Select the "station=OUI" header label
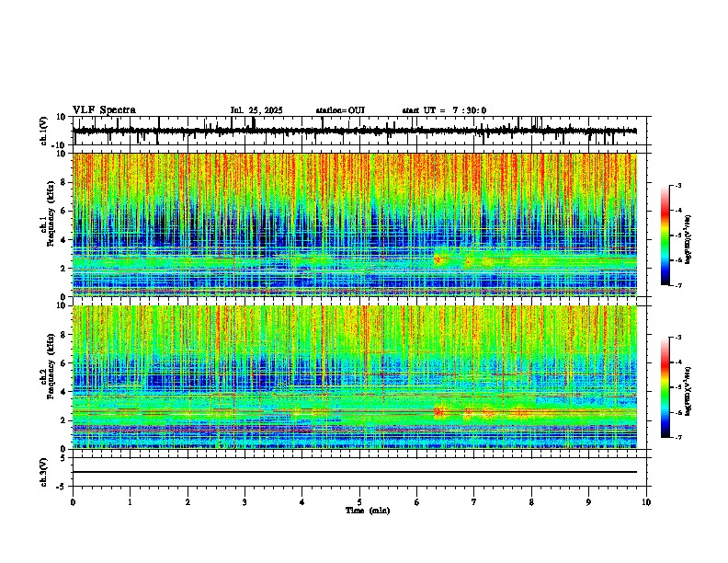This screenshot has height=563, width=728. point(340,110)
